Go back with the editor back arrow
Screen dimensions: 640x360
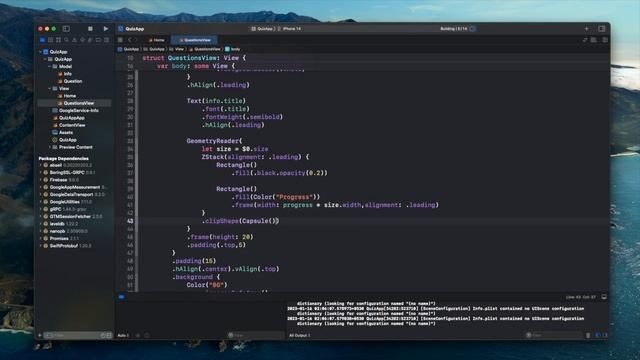pos(129,40)
